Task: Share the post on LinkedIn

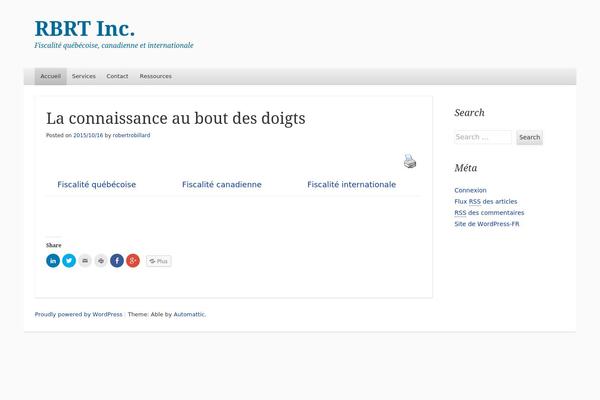Action: coord(53,261)
